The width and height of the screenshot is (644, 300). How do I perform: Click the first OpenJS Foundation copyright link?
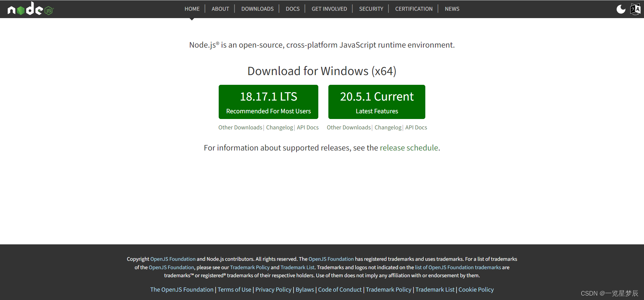173,259
